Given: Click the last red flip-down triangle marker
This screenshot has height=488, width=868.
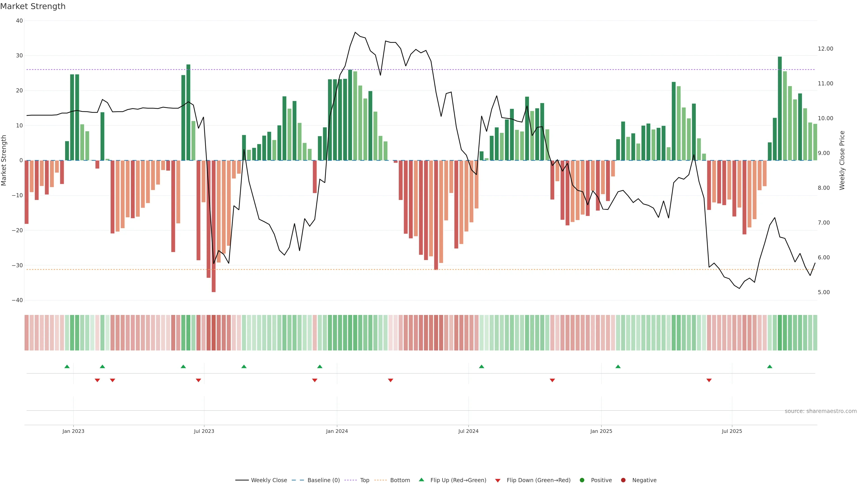Looking at the screenshot, I should 709,380.
